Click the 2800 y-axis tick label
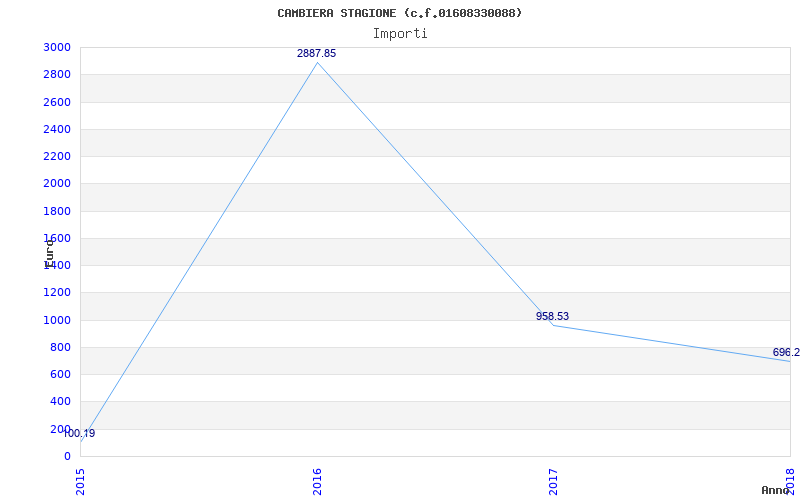800x500 pixels. tap(57, 74)
